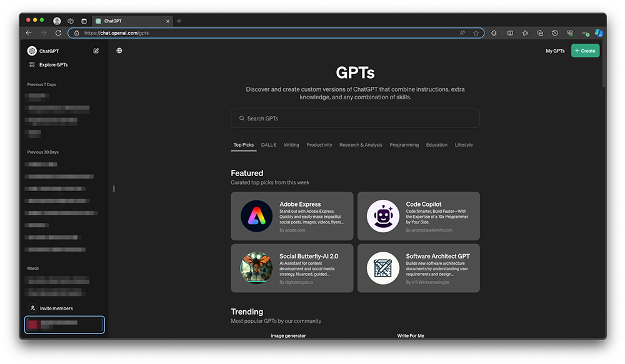Click the new chat compose icon
Screen dimensions: 625x364
pos(96,51)
